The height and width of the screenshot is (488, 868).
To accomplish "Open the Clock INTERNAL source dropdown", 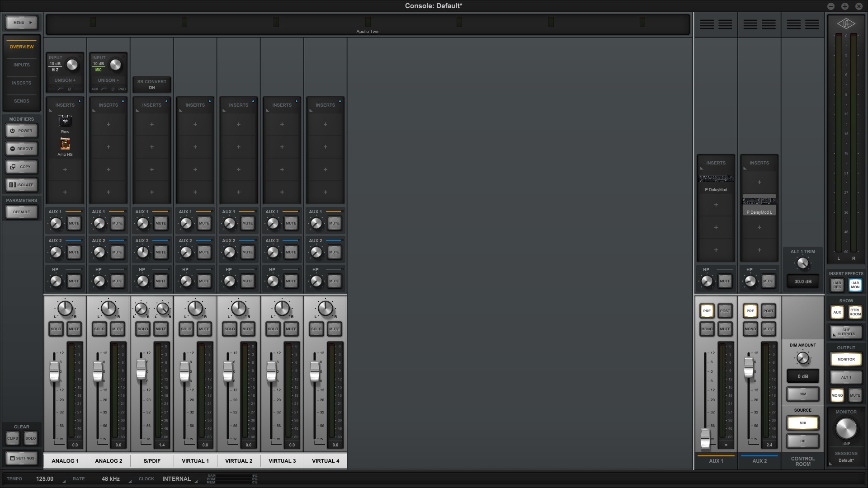I will (177, 479).
